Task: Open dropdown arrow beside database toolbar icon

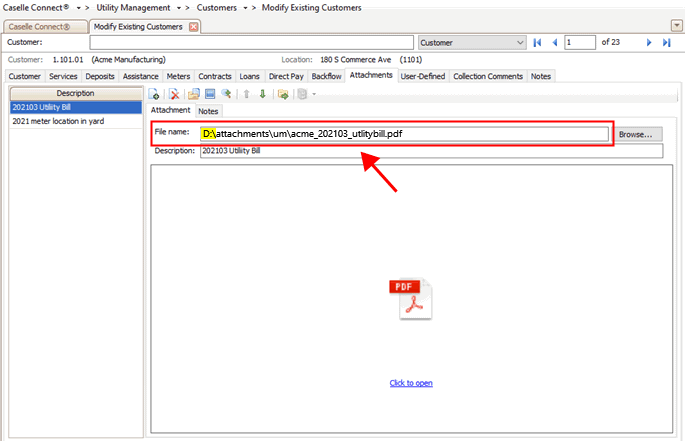Action: [x=314, y=94]
